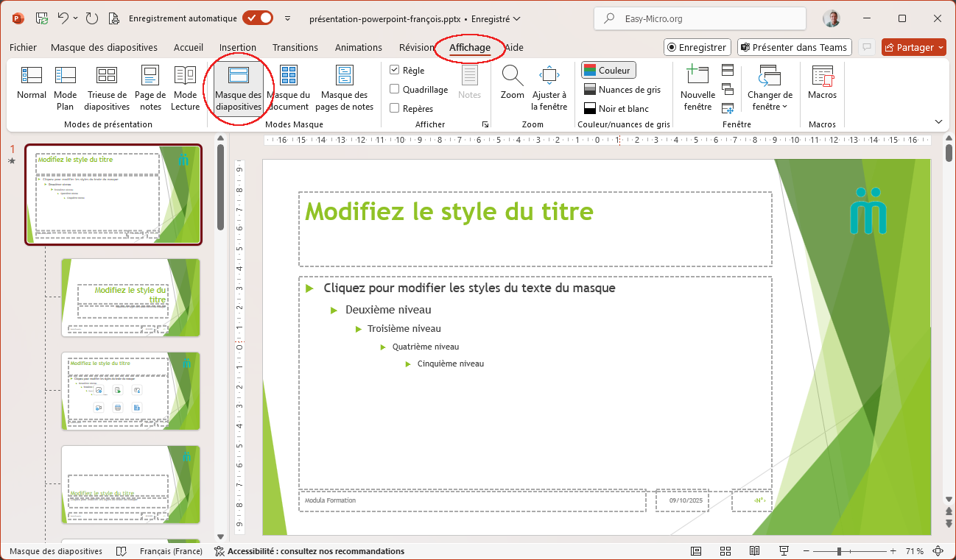
Task: Expand the Changer de fenêtre dropdown
Action: pyautogui.click(x=770, y=99)
